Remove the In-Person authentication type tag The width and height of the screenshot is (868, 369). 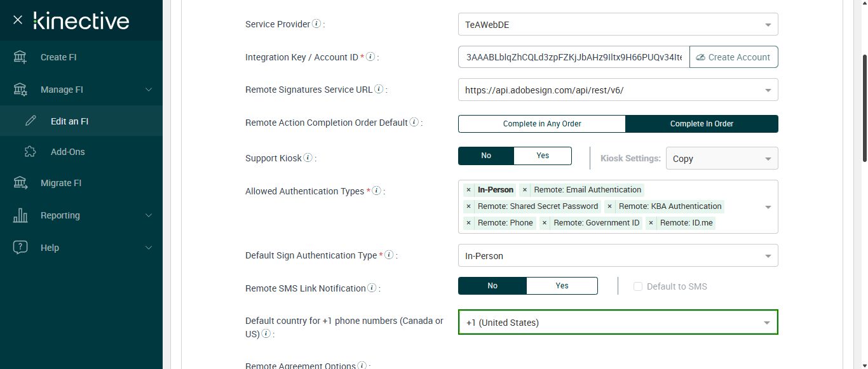(468, 190)
